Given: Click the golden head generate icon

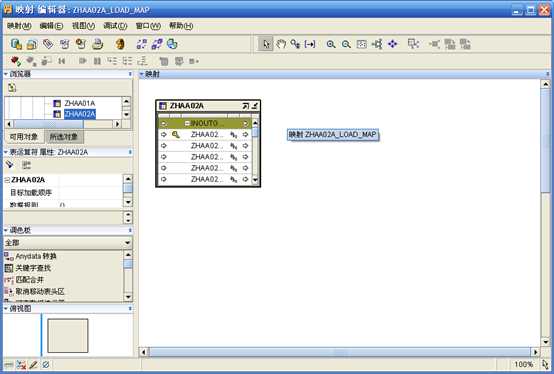Looking at the screenshot, I should (120, 44).
